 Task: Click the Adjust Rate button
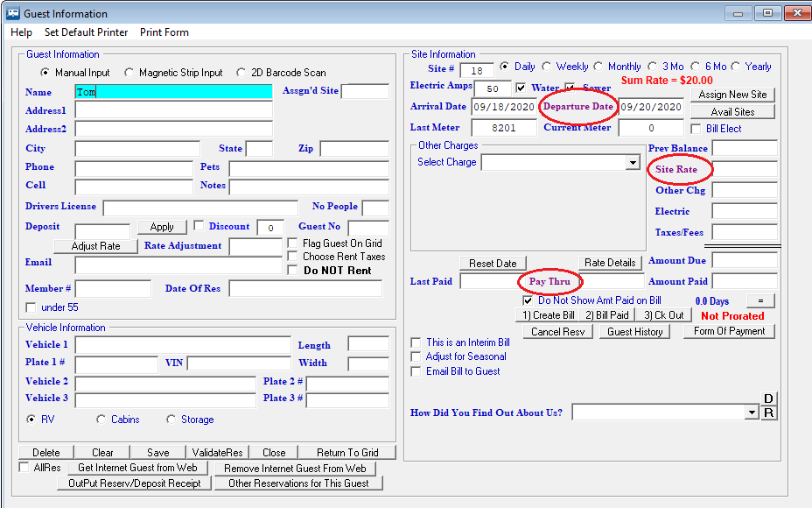click(95, 246)
